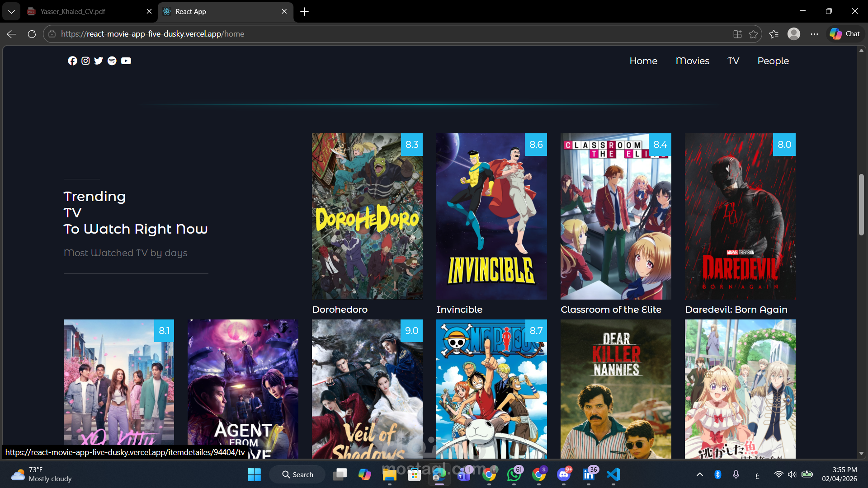Show hidden system tray icons chevron
This screenshot has width=868, height=488.
pyautogui.click(x=699, y=474)
